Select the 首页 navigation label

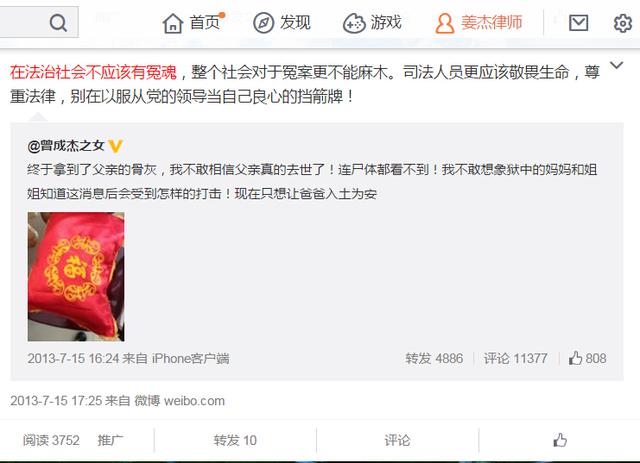[x=205, y=22]
